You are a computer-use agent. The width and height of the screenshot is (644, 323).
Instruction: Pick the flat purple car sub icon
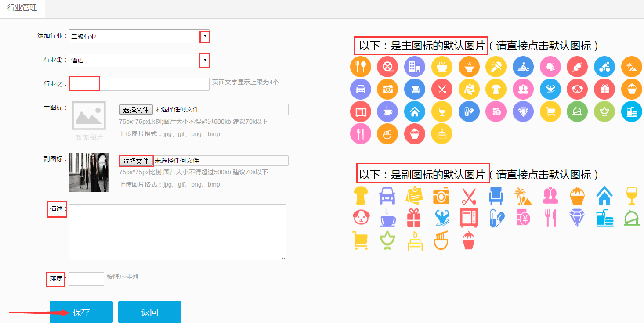point(387,196)
